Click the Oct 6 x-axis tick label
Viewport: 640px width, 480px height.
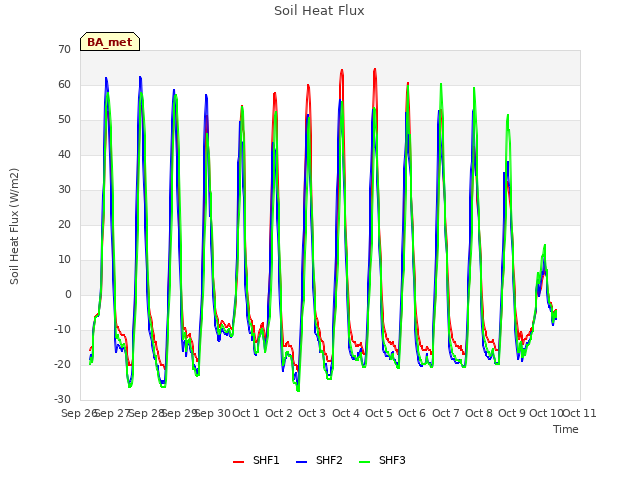tap(412, 413)
